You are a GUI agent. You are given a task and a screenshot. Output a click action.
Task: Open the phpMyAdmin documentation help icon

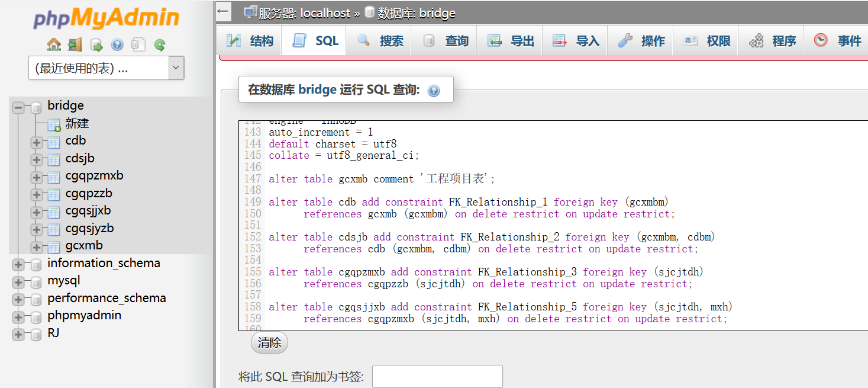click(x=117, y=44)
